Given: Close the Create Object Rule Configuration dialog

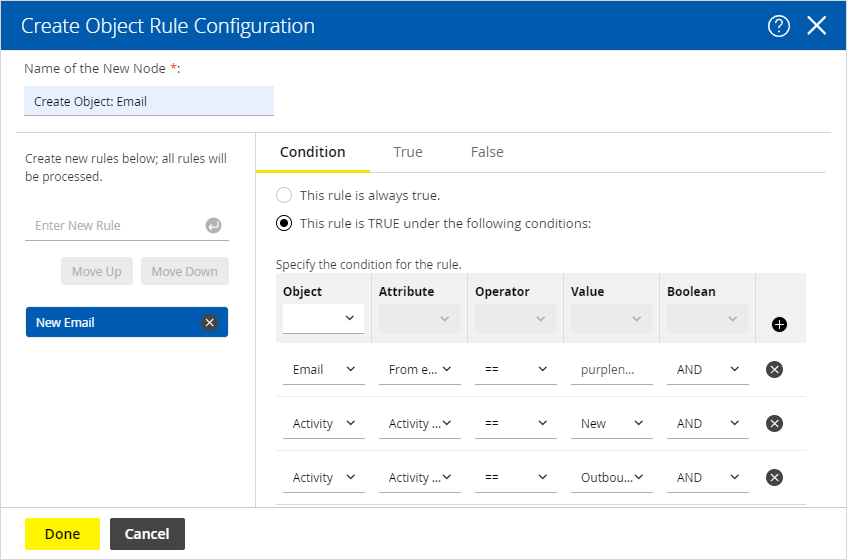Looking at the screenshot, I should click(x=816, y=25).
